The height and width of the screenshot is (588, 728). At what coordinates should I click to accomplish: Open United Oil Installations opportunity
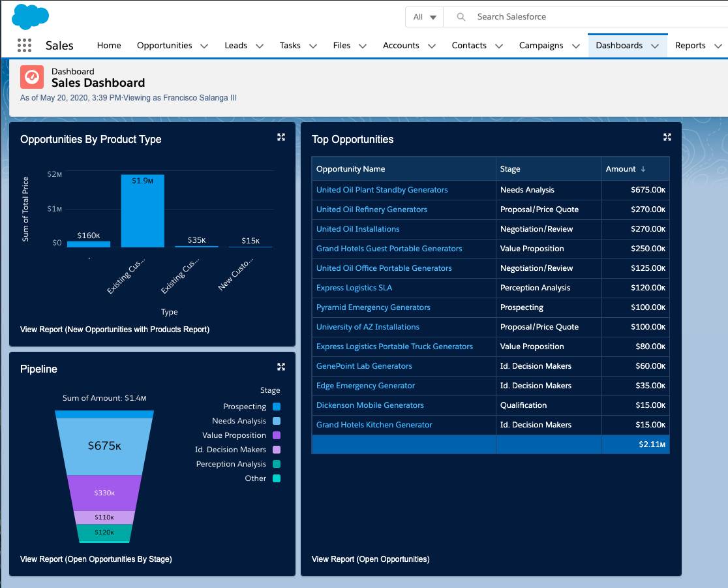pyautogui.click(x=358, y=229)
